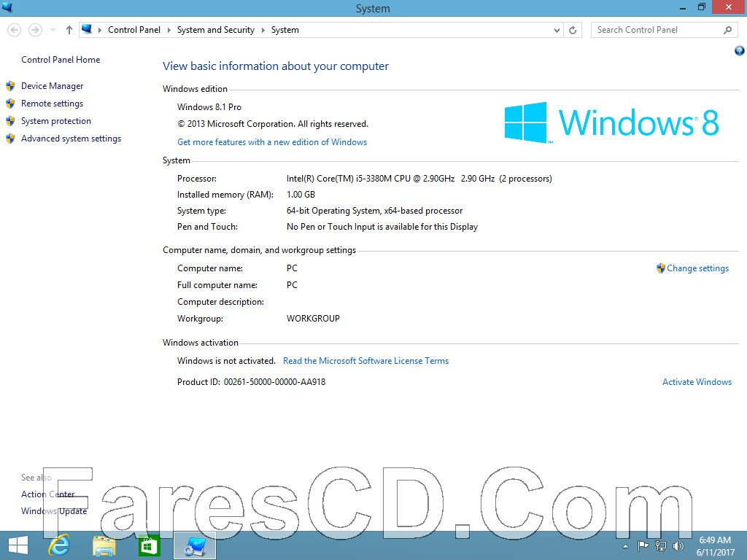747x560 pixels.
Task: Select the System breadcrumb item
Action: pos(285,29)
